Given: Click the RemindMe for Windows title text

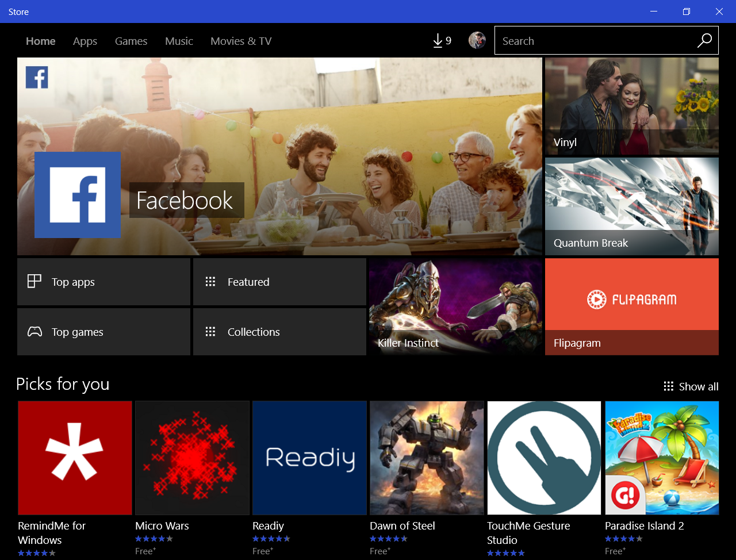Looking at the screenshot, I should (52, 533).
